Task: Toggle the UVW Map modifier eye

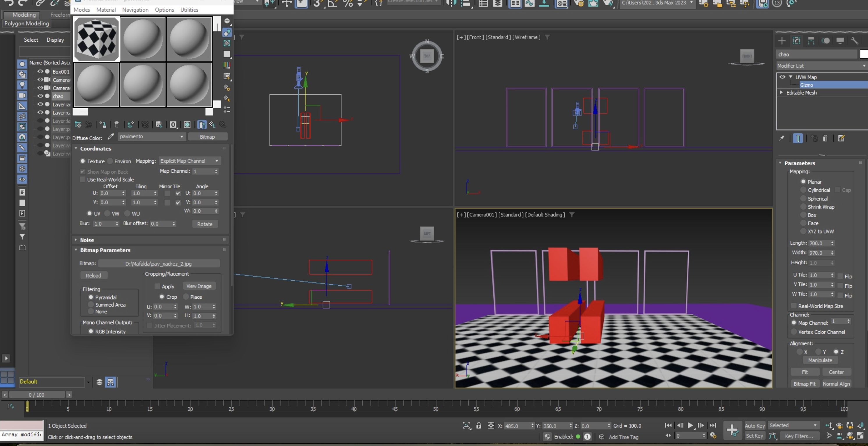Action: tap(782, 77)
